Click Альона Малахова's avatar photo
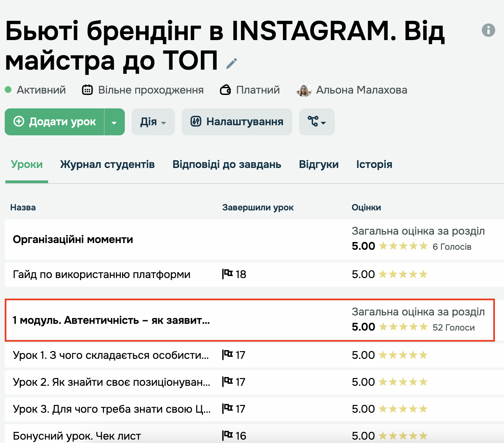This screenshot has height=443, width=504. (304, 90)
